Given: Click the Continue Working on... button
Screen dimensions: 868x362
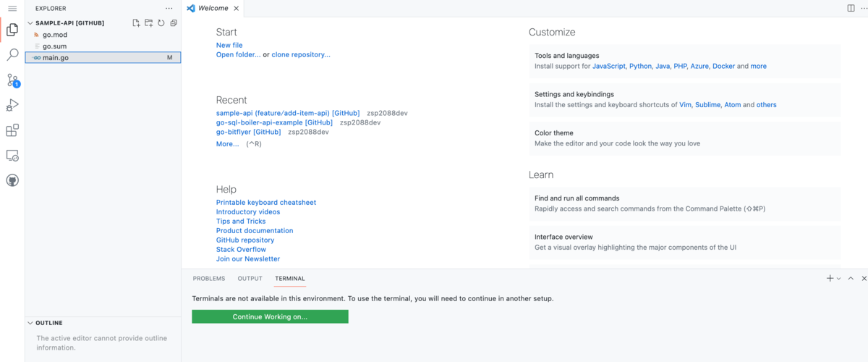Looking at the screenshot, I should click(x=270, y=316).
